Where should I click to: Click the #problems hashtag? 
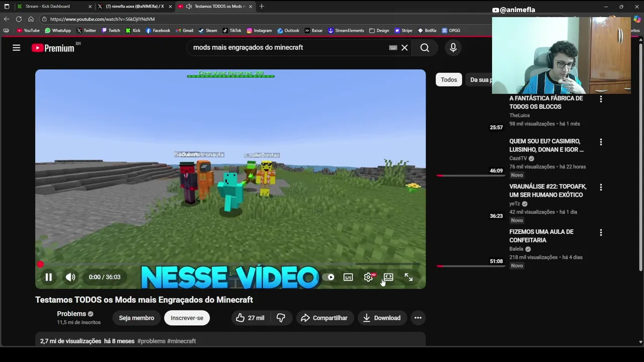point(151,341)
